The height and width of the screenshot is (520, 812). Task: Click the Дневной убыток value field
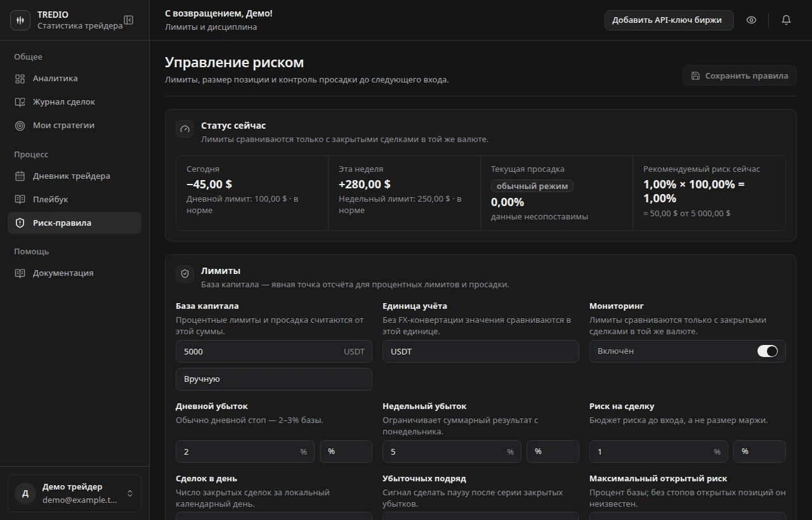pos(245,452)
